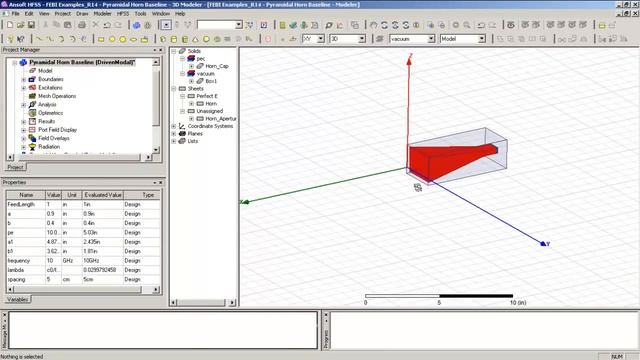Click the Open project folder icon
This screenshot has width=640, height=360.
(x=20, y=25)
